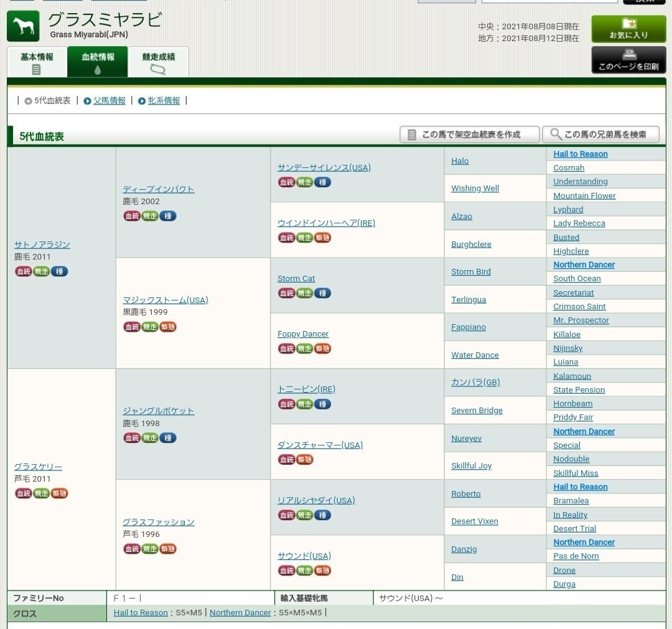Click 競走 badge under サトノアラジン

point(42,271)
